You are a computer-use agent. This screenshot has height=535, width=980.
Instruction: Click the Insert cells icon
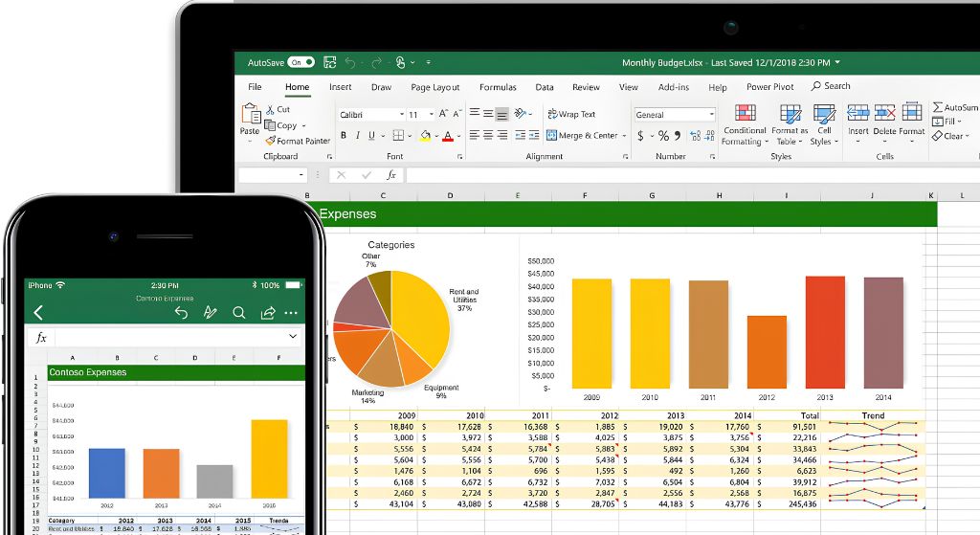click(858, 113)
